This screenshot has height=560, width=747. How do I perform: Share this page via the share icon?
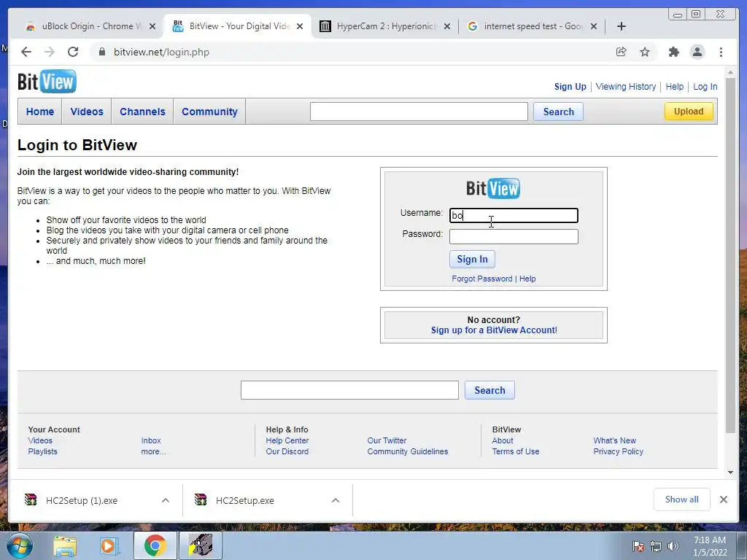pos(622,52)
